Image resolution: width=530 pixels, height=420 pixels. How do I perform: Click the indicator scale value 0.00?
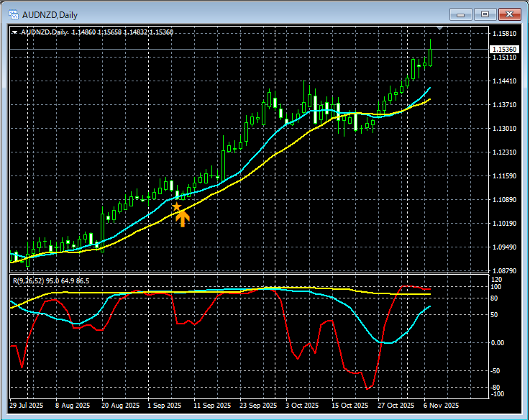(498, 342)
